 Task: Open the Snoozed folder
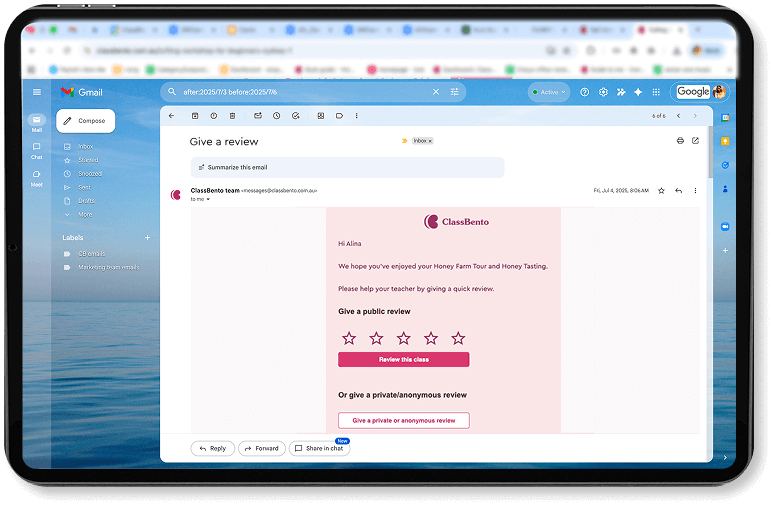coord(90,174)
